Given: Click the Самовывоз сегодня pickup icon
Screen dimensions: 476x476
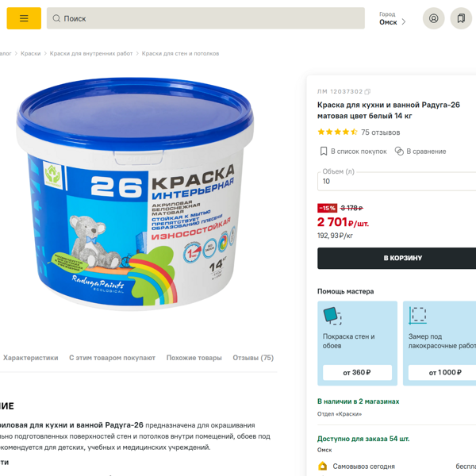Looking at the screenshot, I should tap(322, 466).
